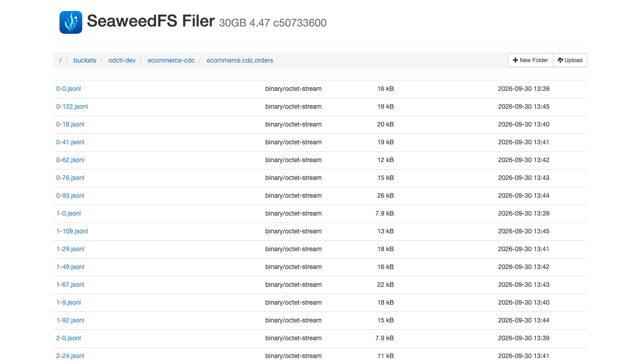Click the SeaweedFS logo icon
640x364 pixels.
71,22
